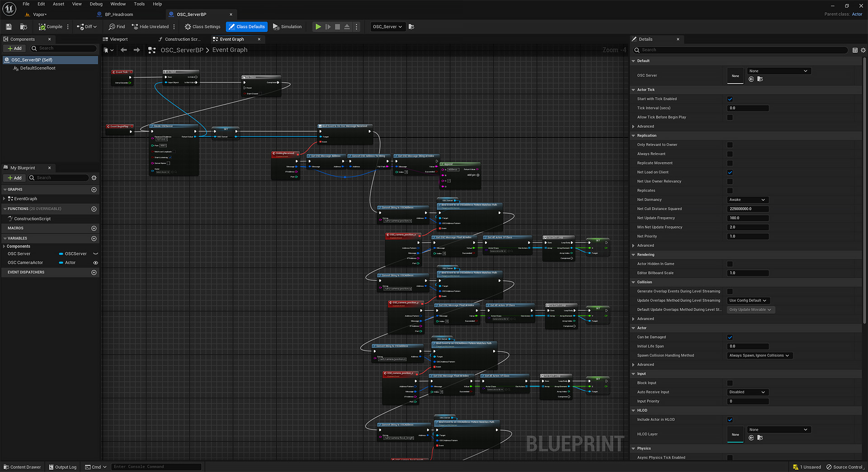Switch to Construction Script tab

tap(182, 39)
